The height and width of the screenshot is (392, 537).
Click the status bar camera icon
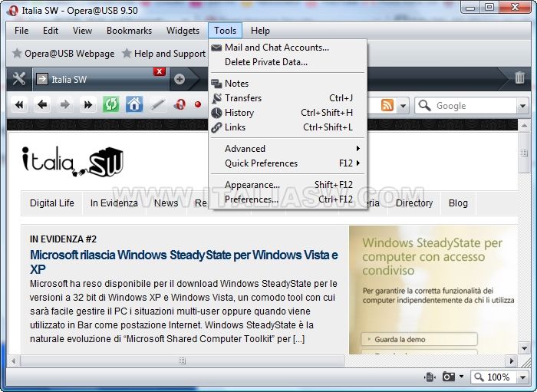[x=449, y=377]
